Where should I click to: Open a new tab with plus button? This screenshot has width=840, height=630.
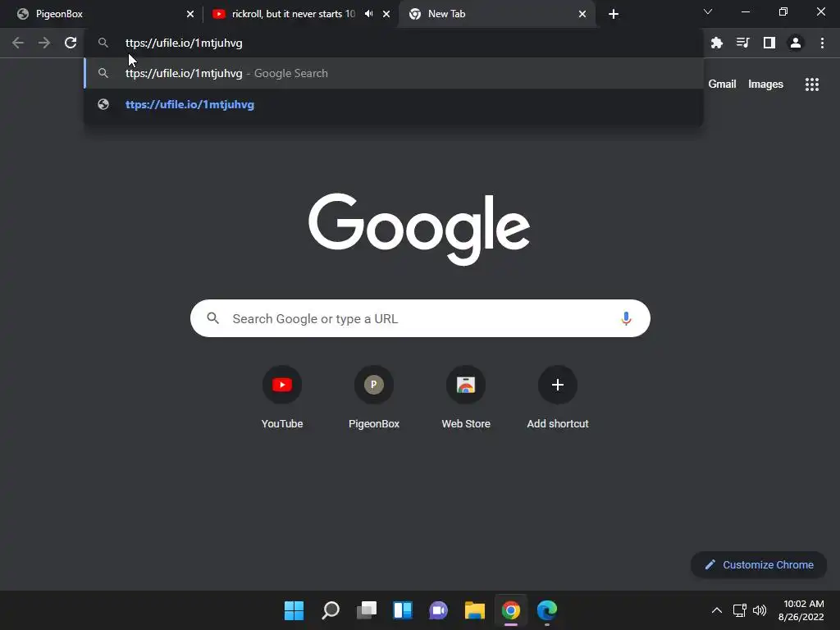click(x=614, y=14)
